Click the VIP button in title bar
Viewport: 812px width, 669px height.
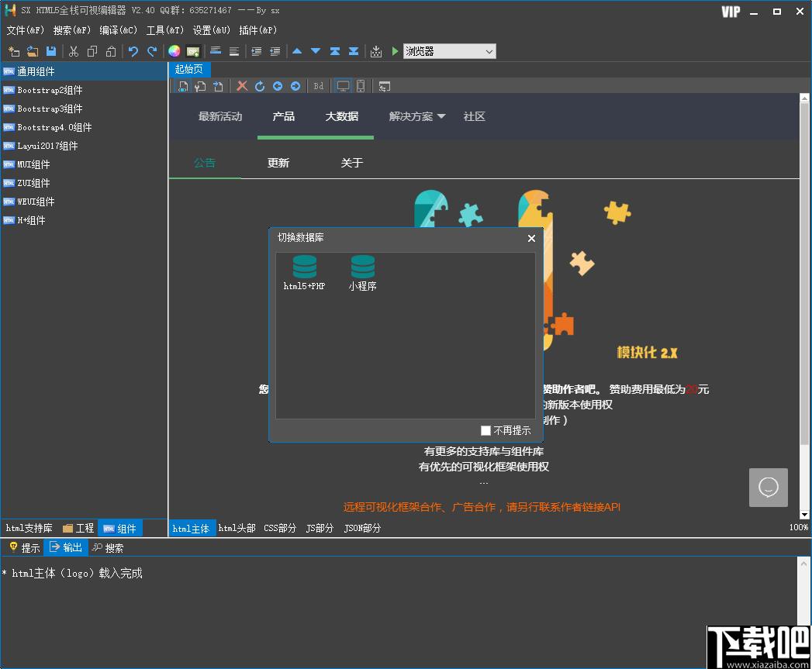731,12
